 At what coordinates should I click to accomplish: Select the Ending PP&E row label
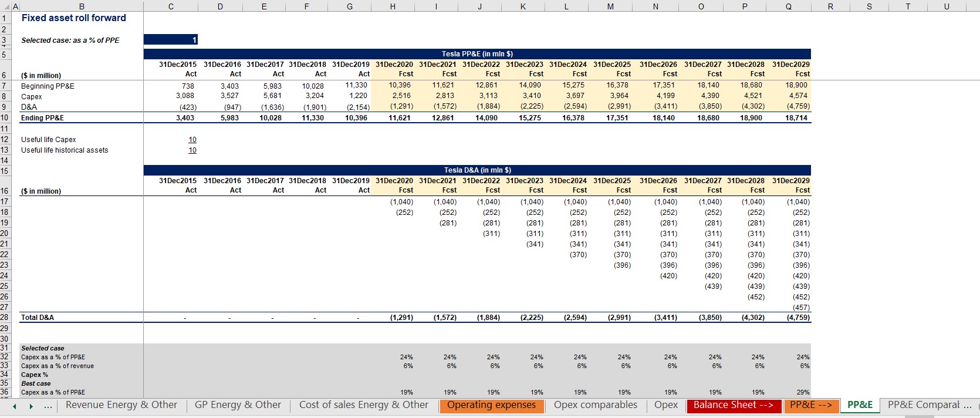point(42,118)
